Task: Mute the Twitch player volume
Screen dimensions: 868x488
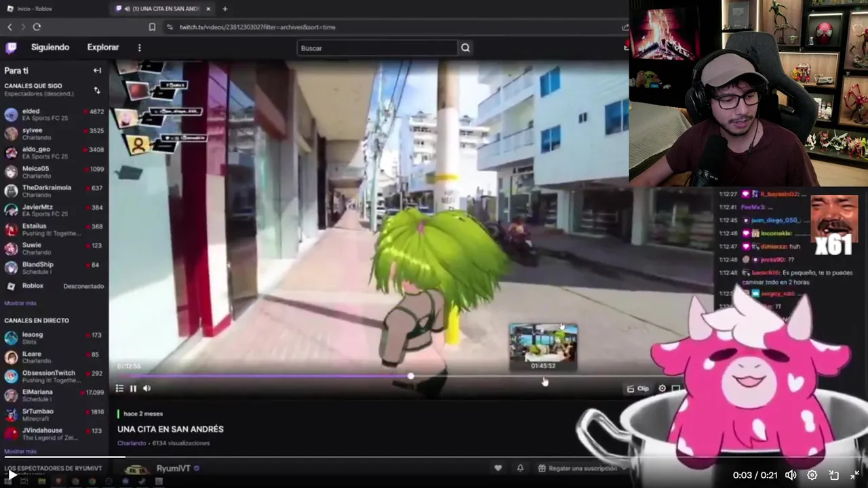Action: [x=146, y=388]
